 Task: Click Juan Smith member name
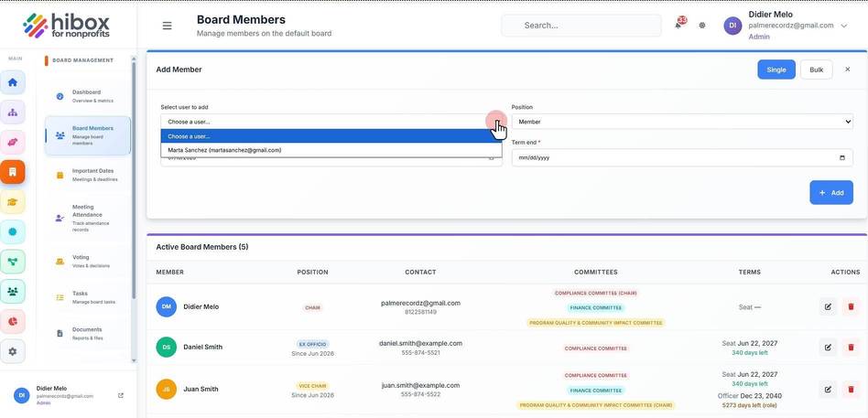[x=201, y=390]
